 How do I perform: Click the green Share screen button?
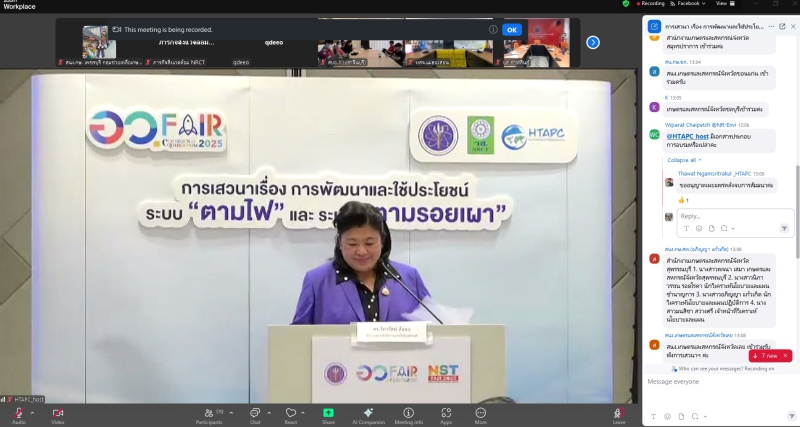coord(328,415)
